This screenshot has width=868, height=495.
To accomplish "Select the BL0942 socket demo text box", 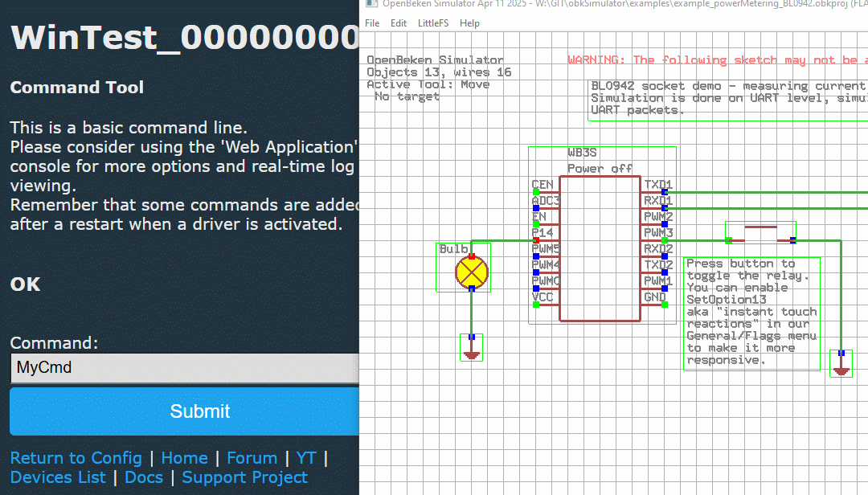I will pos(727,100).
